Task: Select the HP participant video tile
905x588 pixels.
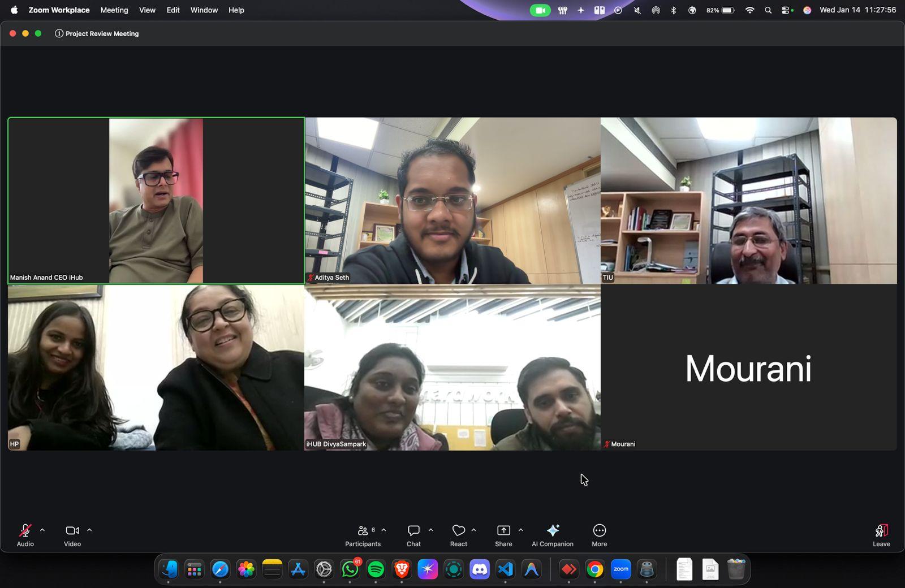Action: (156, 367)
